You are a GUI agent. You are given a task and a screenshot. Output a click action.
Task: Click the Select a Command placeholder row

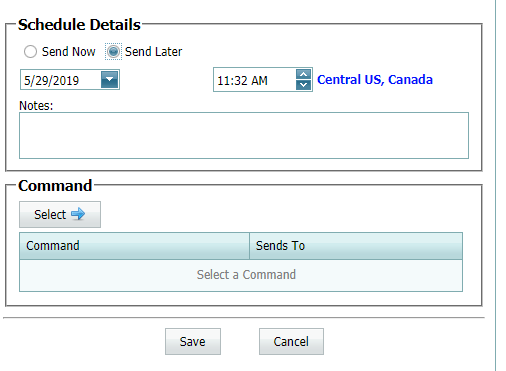(241, 275)
